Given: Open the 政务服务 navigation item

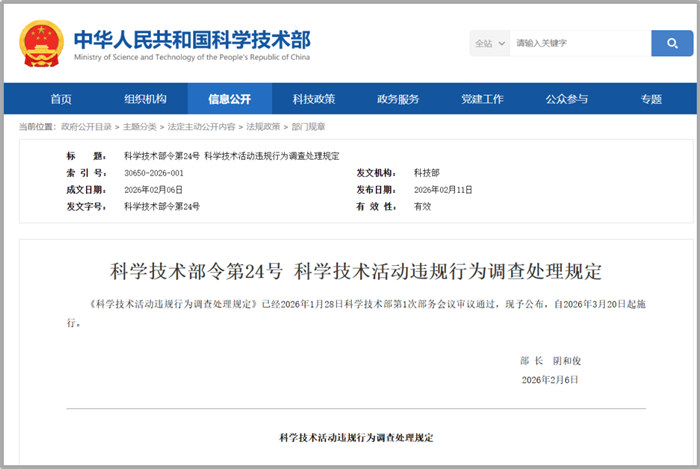Looking at the screenshot, I should click(x=398, y=99).
